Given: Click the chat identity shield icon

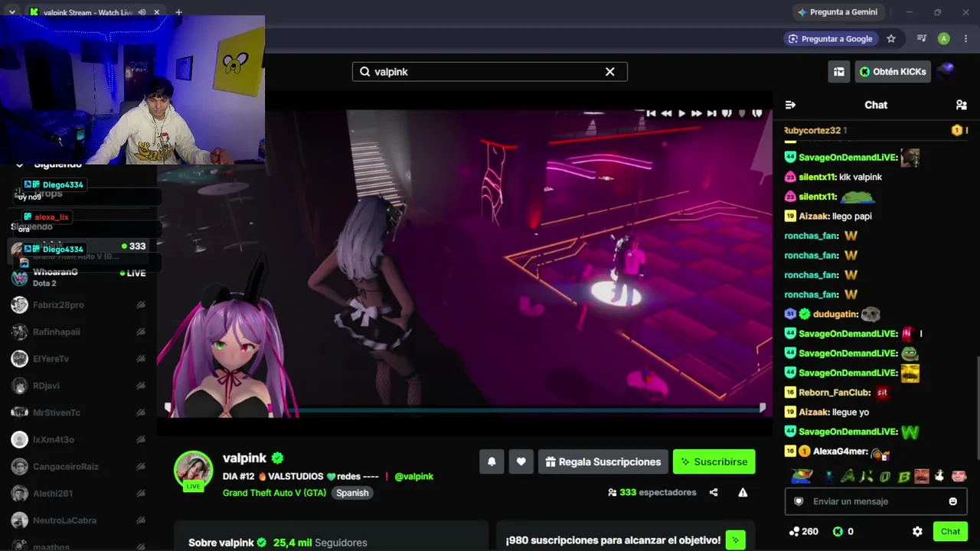Looking at the screenshot, I should (x=799, y=501).
